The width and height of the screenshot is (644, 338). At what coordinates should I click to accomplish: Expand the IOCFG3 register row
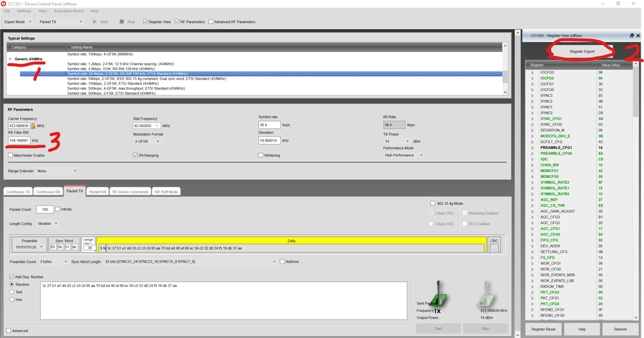(532, 72)
